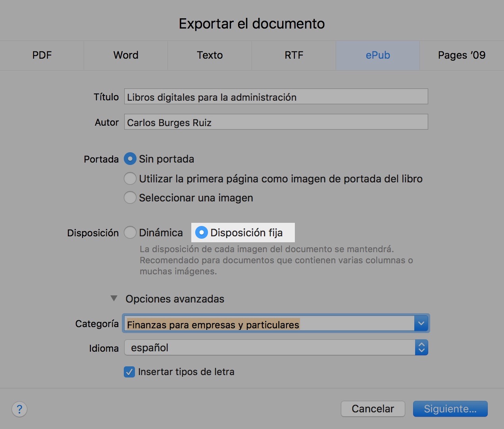This screenshot has width=504, height=429.
Task: Click the Cancelar button
Action: (373, 409)
